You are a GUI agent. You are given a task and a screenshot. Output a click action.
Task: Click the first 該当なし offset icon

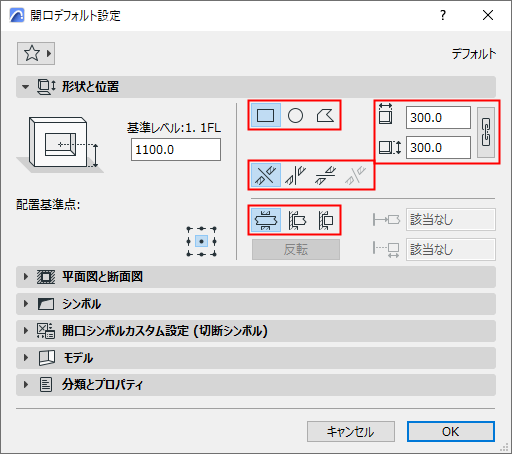click(x=386, y=220)
